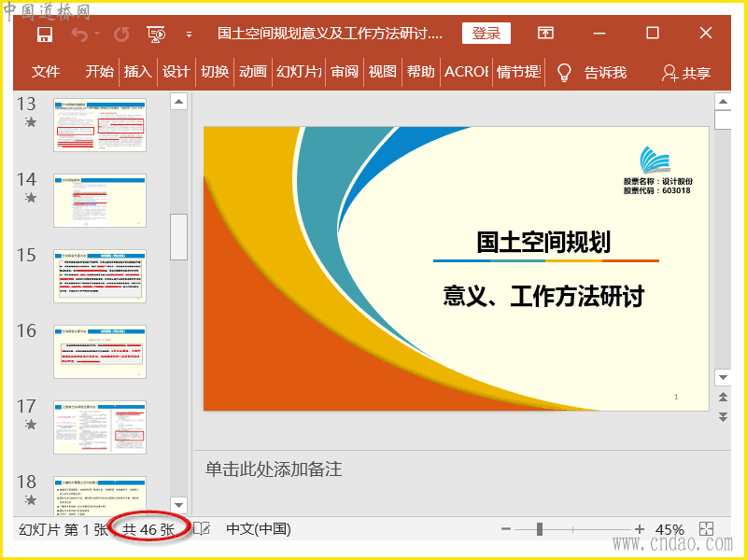Click the Save icon in title bar
Viewport: 747px width, 560px height.
[45, 34]
